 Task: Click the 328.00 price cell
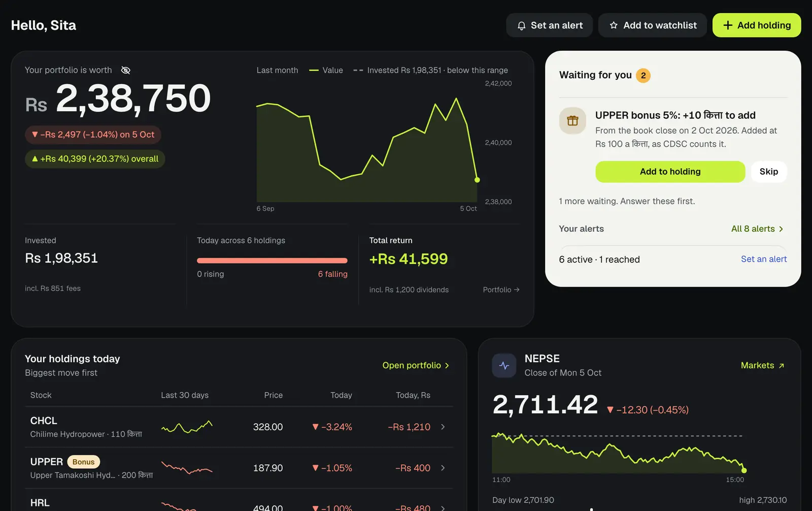(x=268, y=427)
